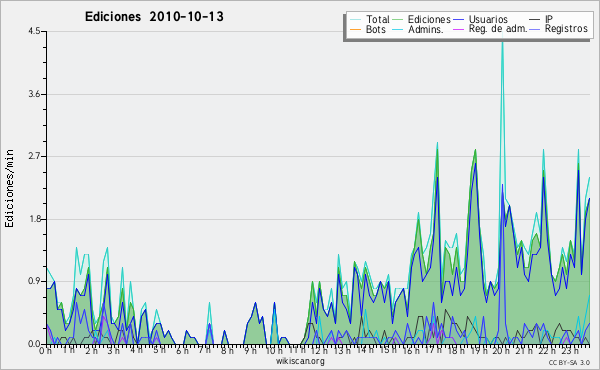Click the '23 h' x-axis label
This screenshot has height=370, width=600.
570,351
